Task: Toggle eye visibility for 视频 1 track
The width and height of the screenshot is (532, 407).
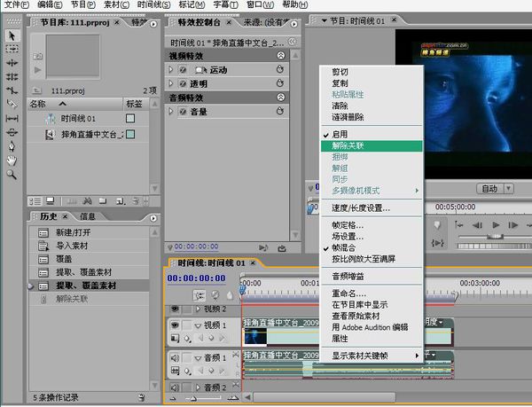Action: (x=175, y=325)
